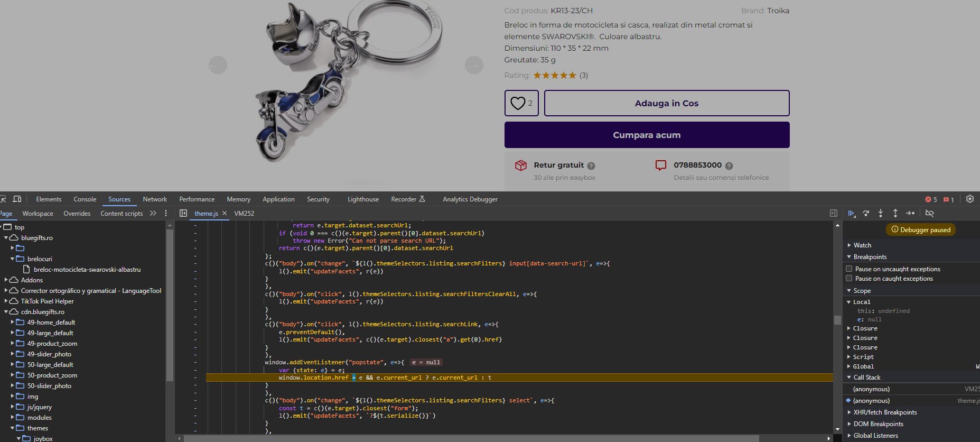Hide the debugger sidebar

point(834,213)
